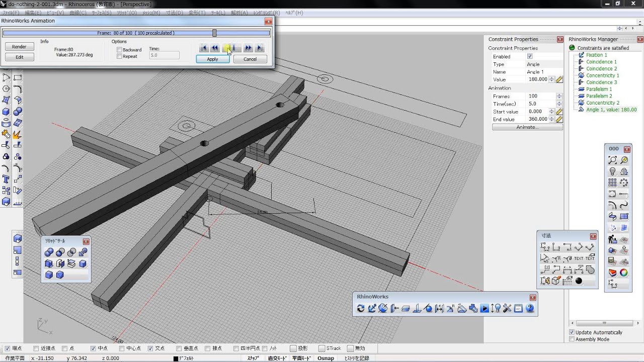Image resolution: width=644 pixels, height=362 pixels.
Task: Toggle Update Automatically checkbox
Action: click(x=572, y=332)
